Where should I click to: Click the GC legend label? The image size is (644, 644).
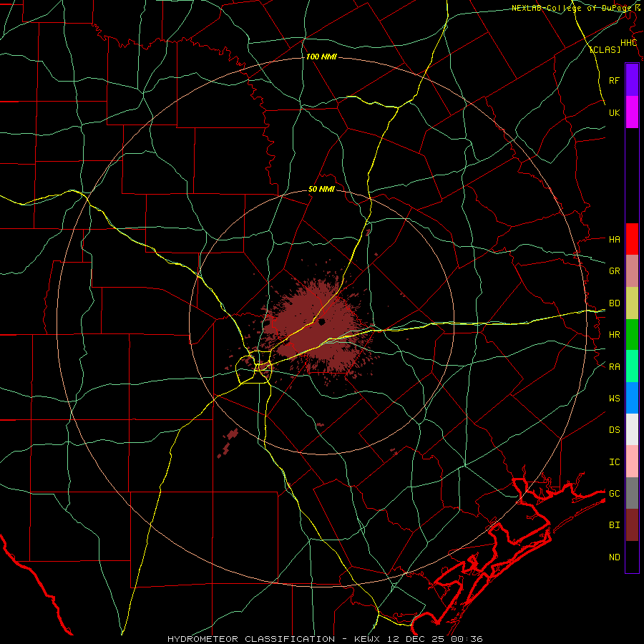coord(614,493)
